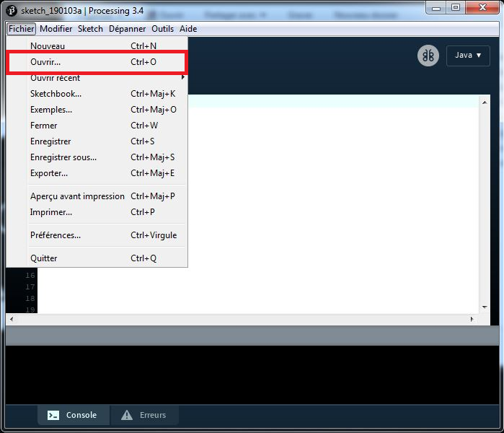
Task: Choose Imprimer... menu entry
Action: [97, 212]
